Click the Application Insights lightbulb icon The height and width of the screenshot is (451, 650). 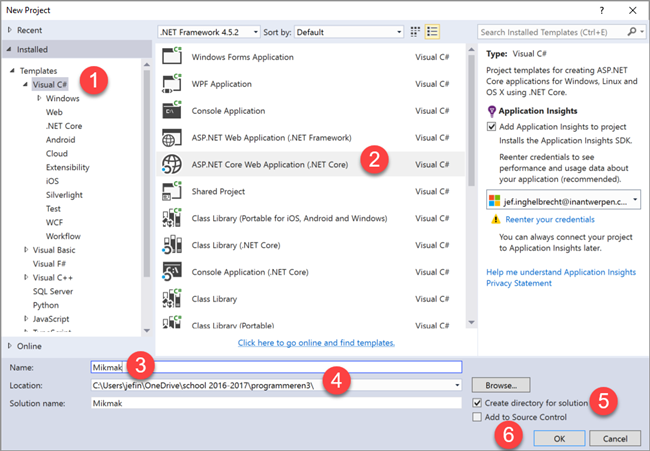(492, 111)
